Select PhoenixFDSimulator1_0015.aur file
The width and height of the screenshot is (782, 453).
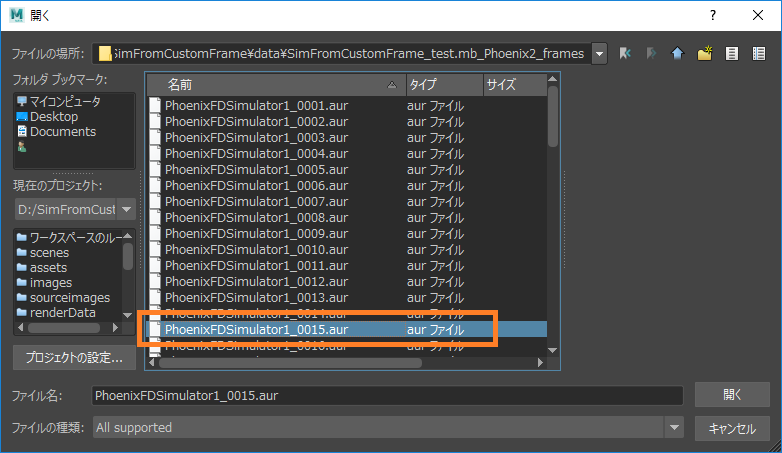pyautogui.click(x=347, y=329)
